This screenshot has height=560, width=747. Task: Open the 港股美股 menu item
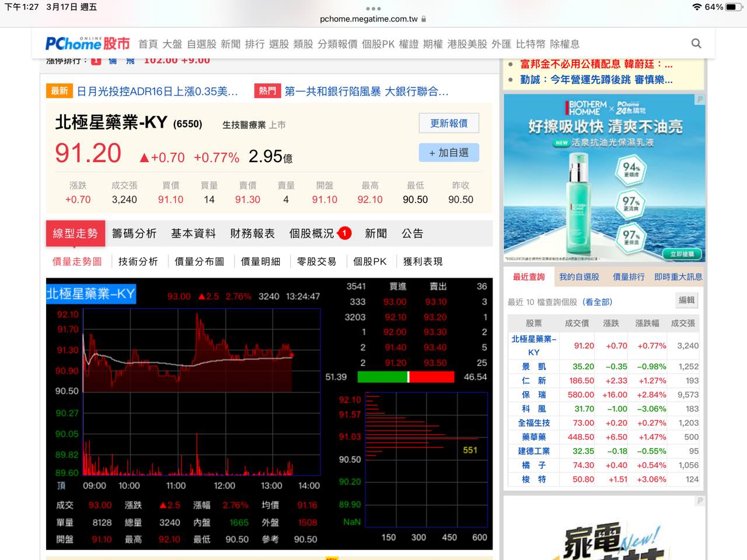(467, 43)
